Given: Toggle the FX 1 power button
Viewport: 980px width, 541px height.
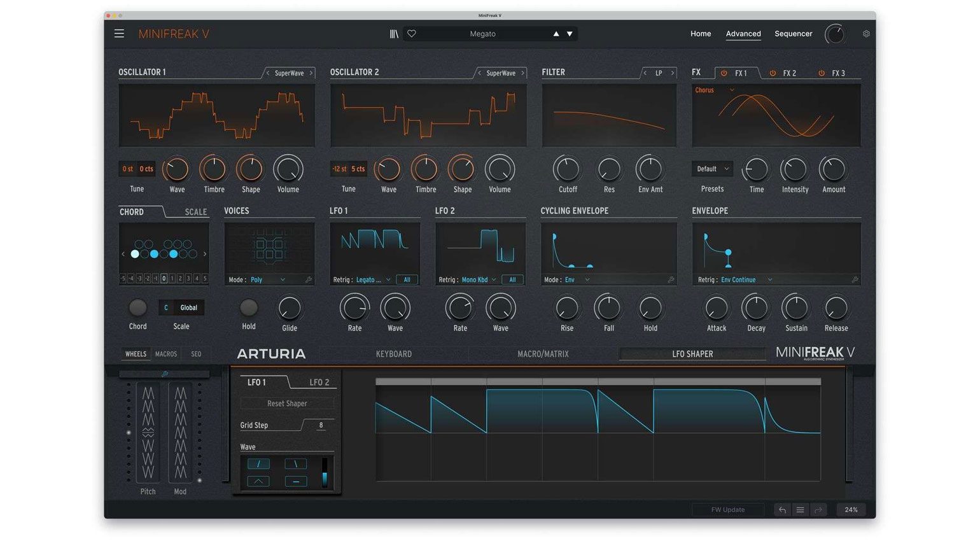Looking at the screenshot, I should pos(724,73).
